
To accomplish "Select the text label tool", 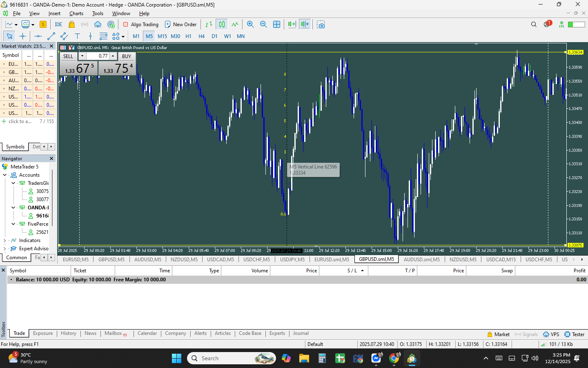I will pyautogui.click(x=77, y=36).
